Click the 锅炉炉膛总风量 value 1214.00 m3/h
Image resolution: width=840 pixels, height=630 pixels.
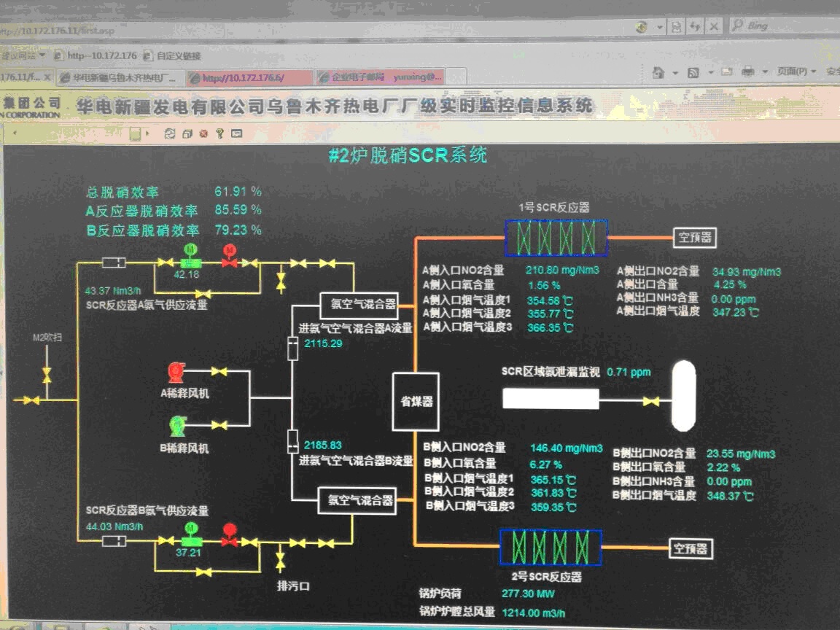point(534,612)
